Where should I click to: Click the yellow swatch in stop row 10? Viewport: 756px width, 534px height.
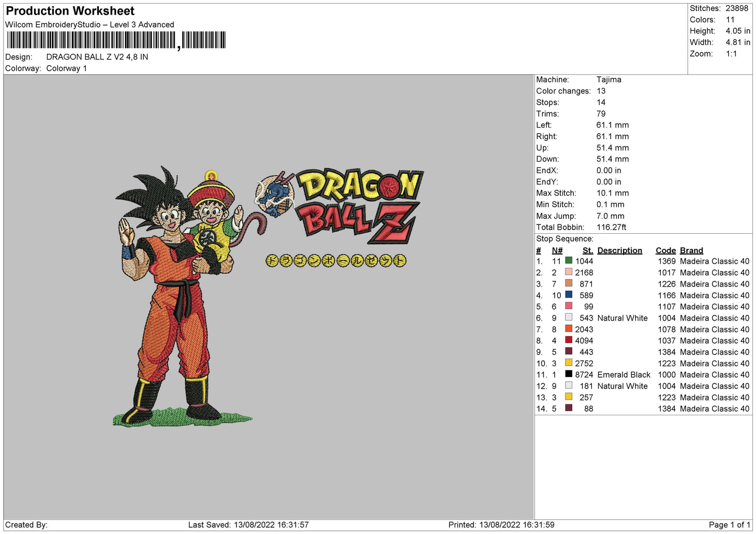(x=569, y=362)
